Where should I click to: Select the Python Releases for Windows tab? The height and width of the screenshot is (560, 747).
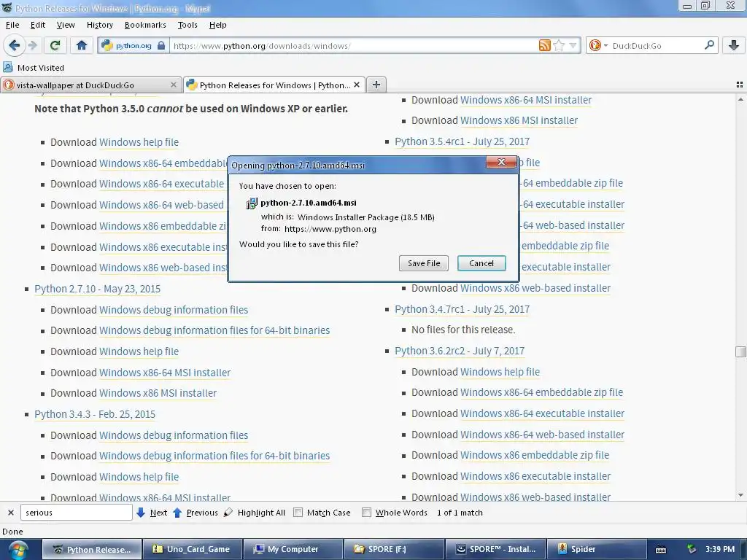pos(274,85)
